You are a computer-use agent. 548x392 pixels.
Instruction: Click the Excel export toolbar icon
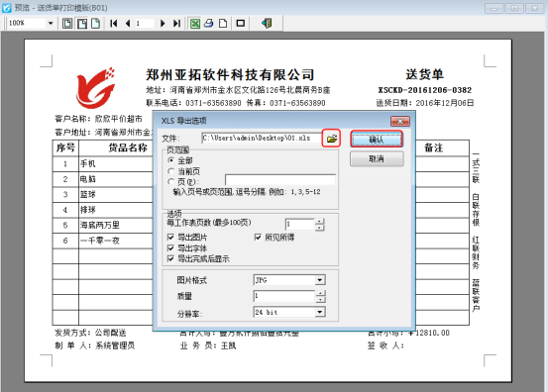tap(195, 24)
